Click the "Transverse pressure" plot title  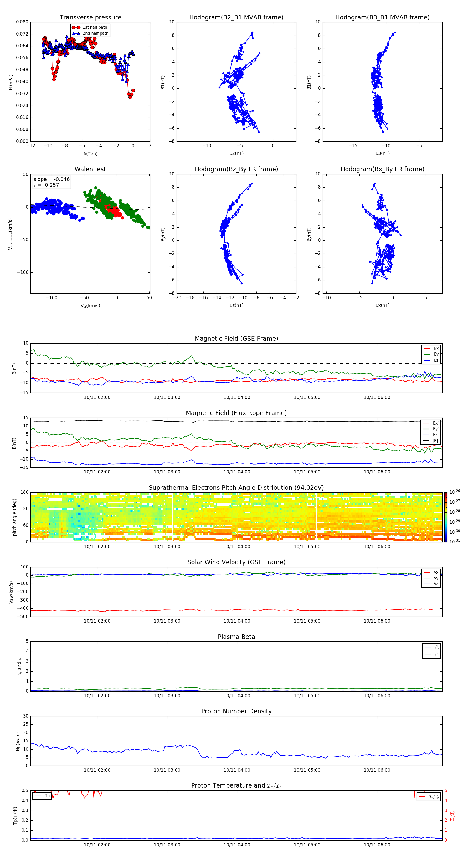(x=90, y=17)
